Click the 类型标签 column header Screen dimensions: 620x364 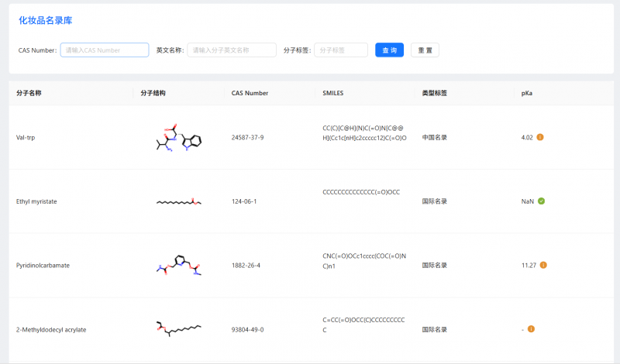point(434,93)
